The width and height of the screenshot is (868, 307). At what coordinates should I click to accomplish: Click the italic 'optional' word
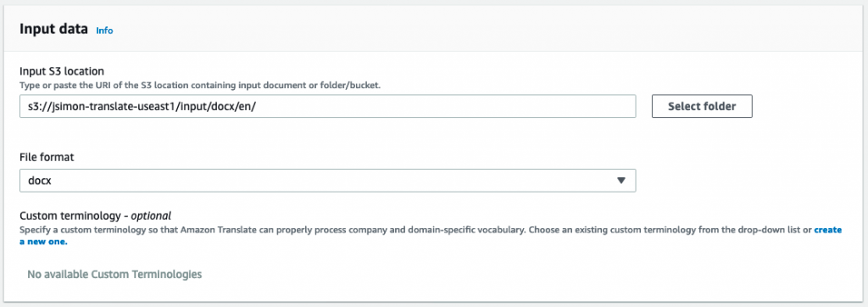(151, 215)
